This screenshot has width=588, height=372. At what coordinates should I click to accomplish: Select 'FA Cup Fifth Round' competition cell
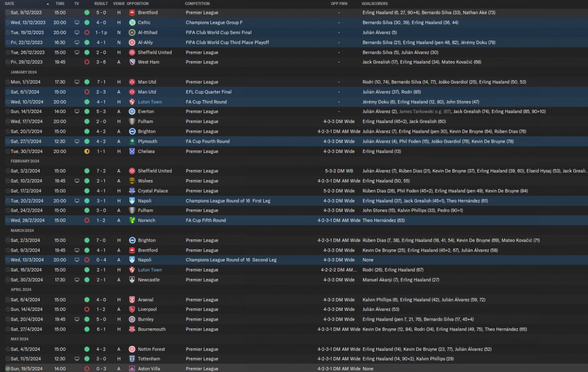206,220
